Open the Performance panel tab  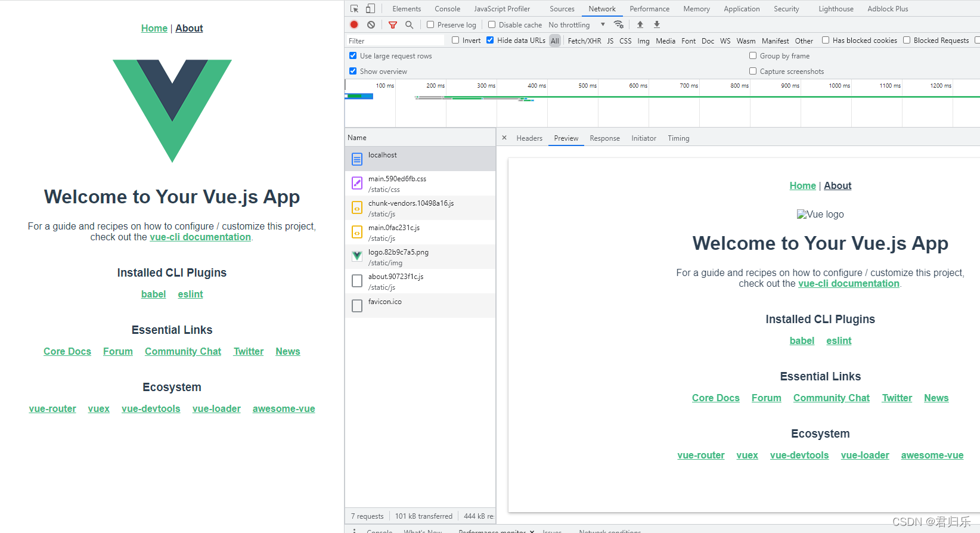tap(650, 9)
